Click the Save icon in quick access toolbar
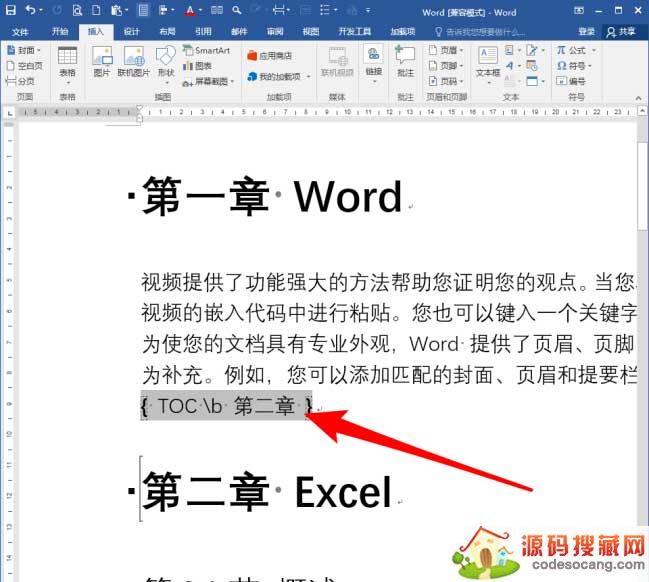Image resolution: width=649 pixels, height=582 pixels. point(9,11)
